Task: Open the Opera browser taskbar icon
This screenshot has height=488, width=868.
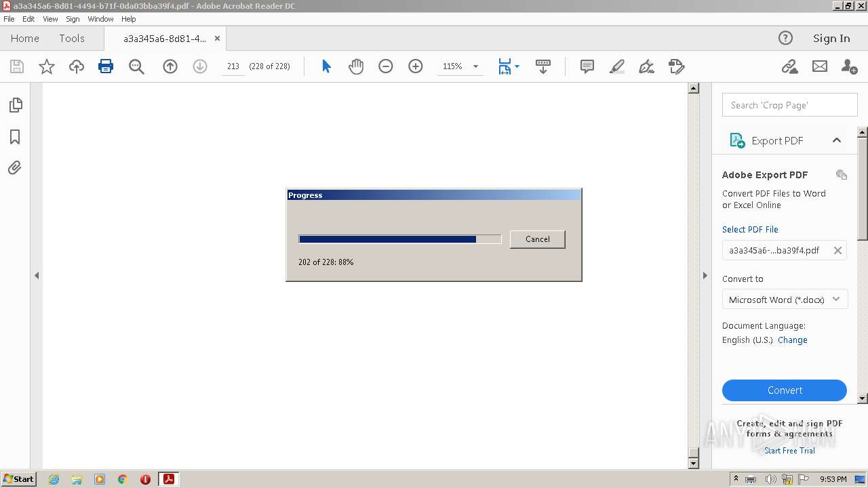Action: [x=145, y=479]
